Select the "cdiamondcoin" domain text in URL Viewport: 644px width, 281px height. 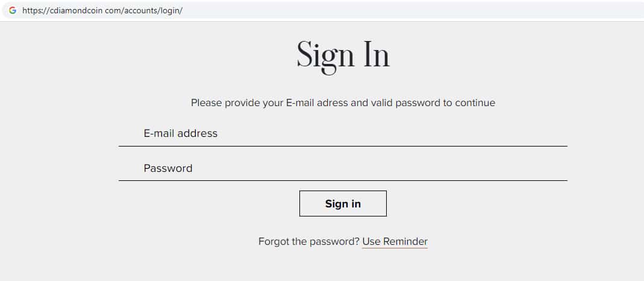pyautogui.click(x=77, y=11)
